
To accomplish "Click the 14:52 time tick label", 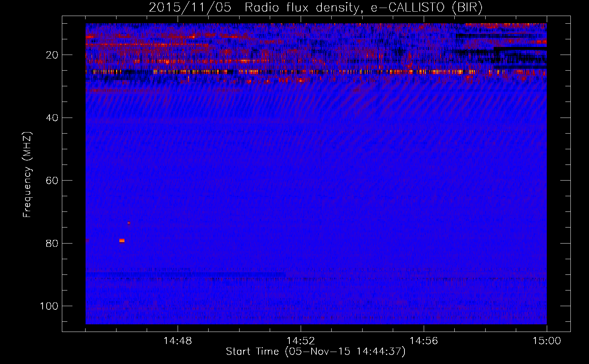I will 301,341.
